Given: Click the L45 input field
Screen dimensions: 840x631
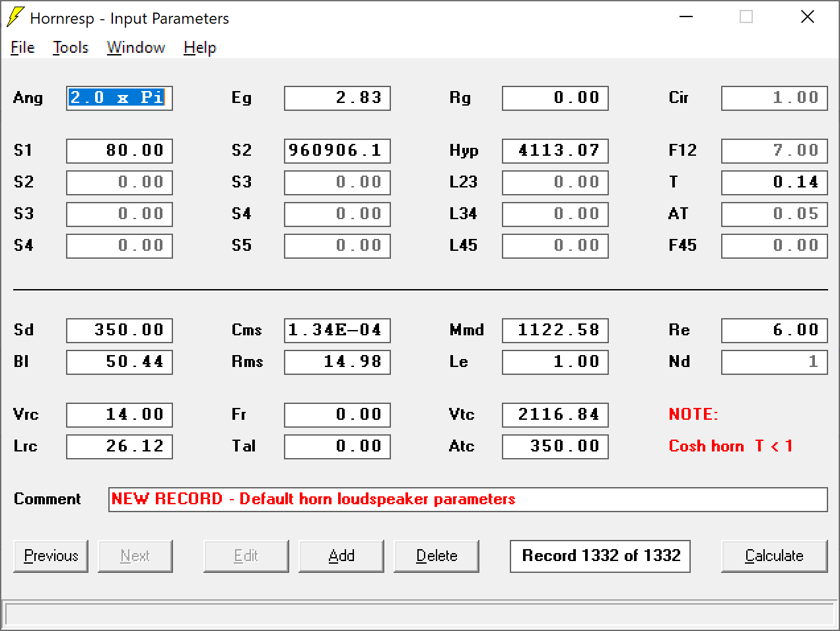Looking at the screenshot, I should click(555, 246).
